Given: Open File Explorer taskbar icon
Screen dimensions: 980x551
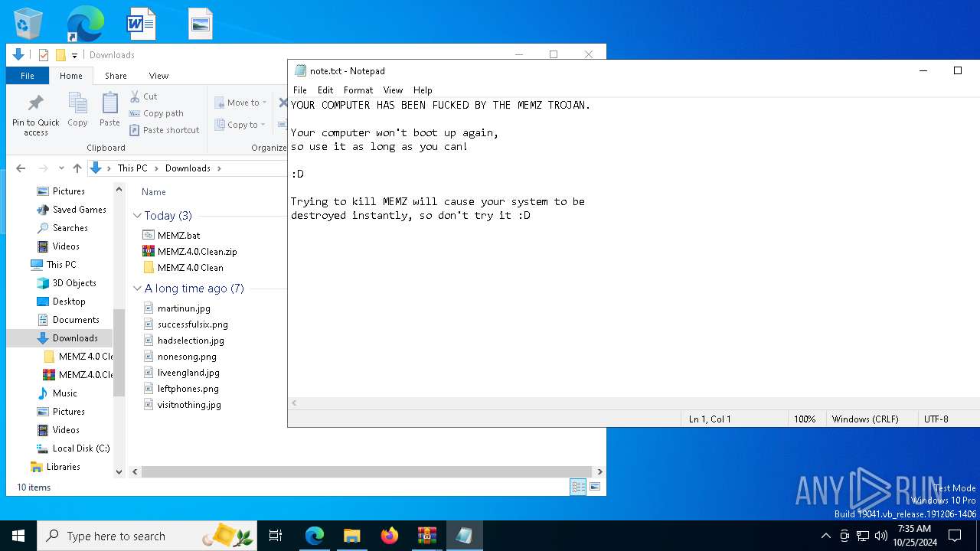Looking at the screenshot, I should tap(352, 536).
